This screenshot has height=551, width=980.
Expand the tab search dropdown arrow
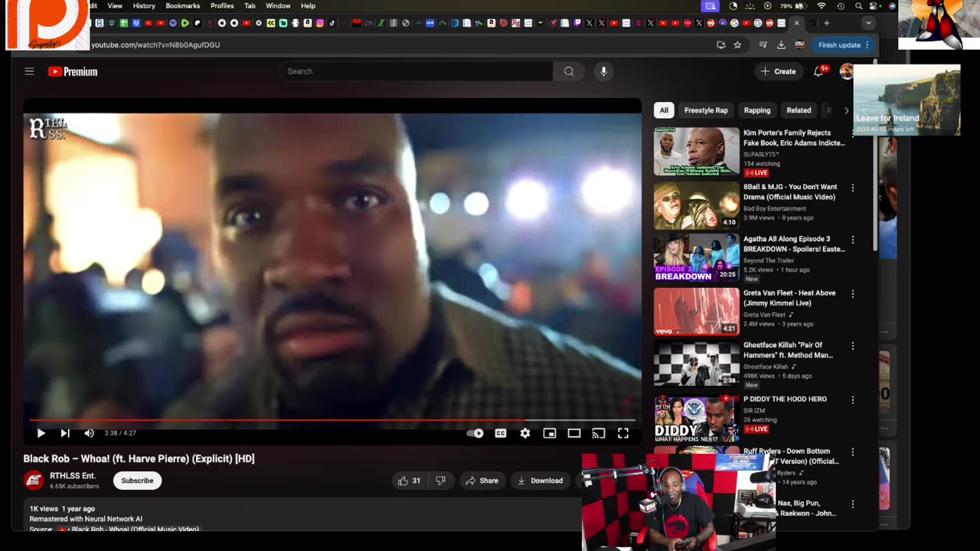coord(867,23)
